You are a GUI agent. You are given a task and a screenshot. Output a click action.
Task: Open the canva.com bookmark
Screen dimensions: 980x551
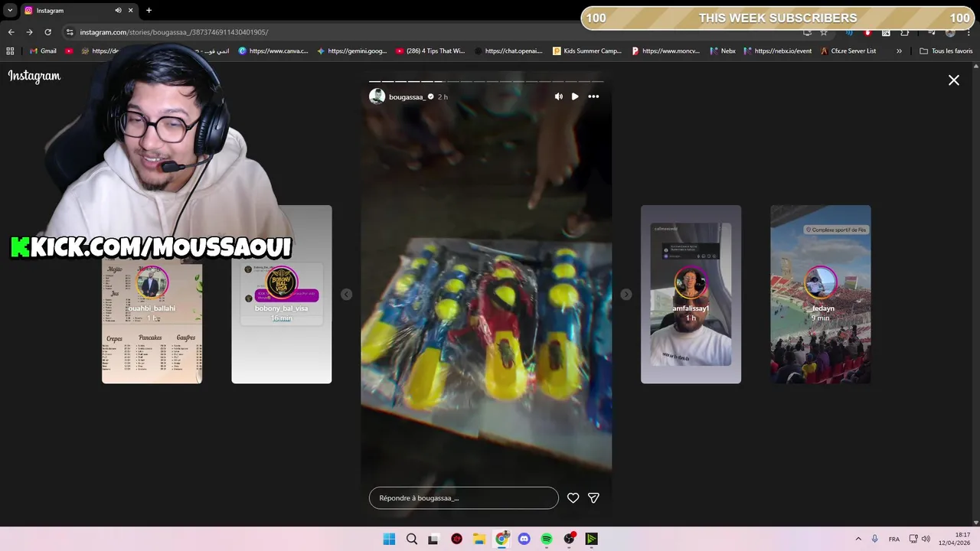pos(273,51)
